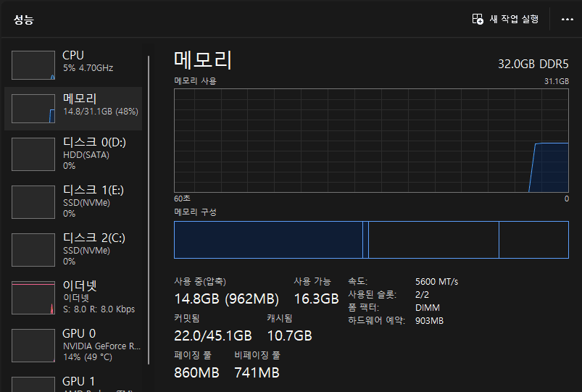Open 디스크 2(C:) SSD performance
The height and width of the screenshot is (392, 582).
tap(73, 250)
